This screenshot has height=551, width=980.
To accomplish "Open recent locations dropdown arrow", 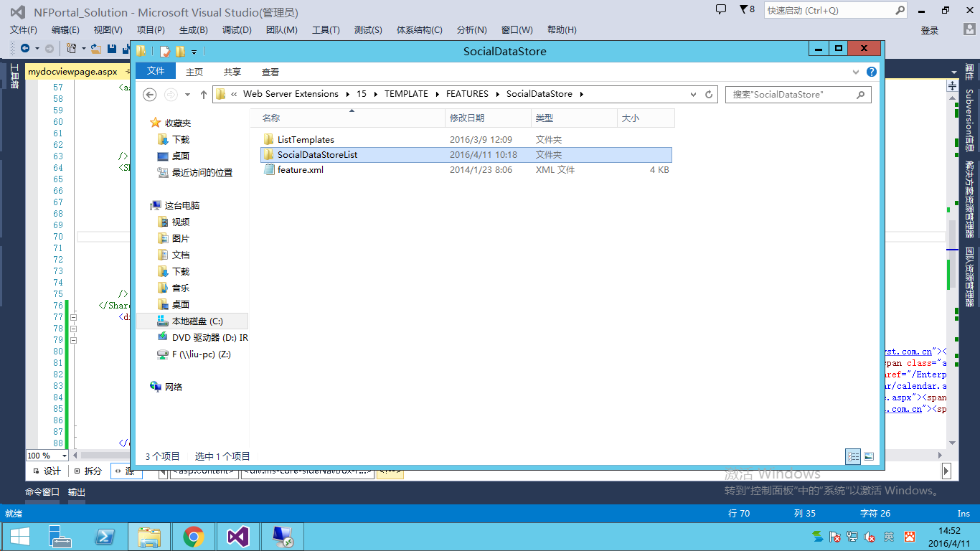I will 188,94.
